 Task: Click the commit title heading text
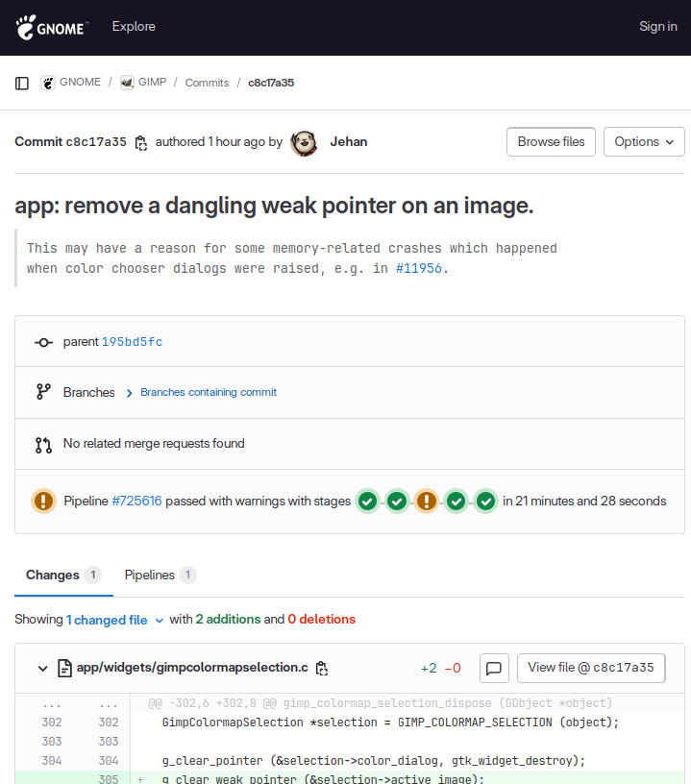274,206
